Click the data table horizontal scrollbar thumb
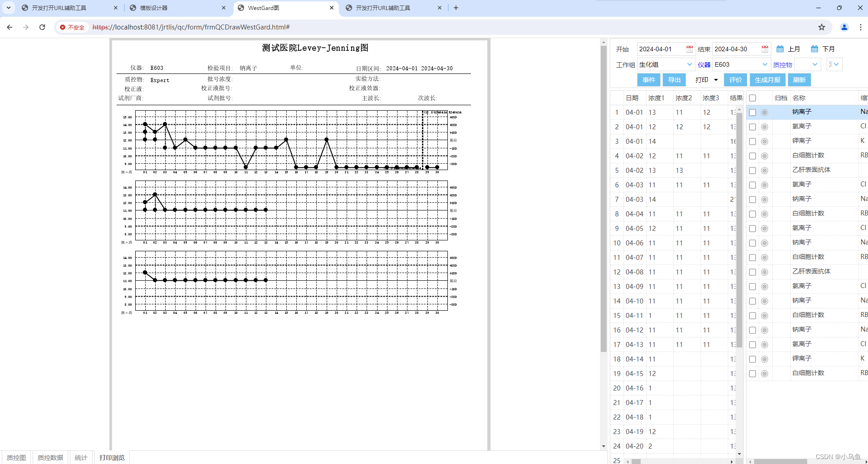The height and width of the screenshot is (464, 868). pos(636,461)
